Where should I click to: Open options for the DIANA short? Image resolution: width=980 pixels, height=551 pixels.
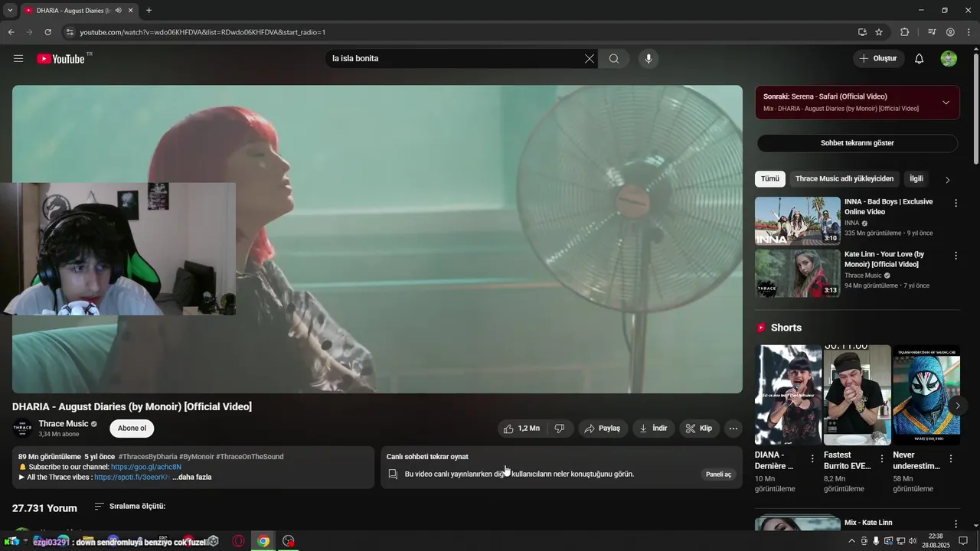(x=812, y=459)
